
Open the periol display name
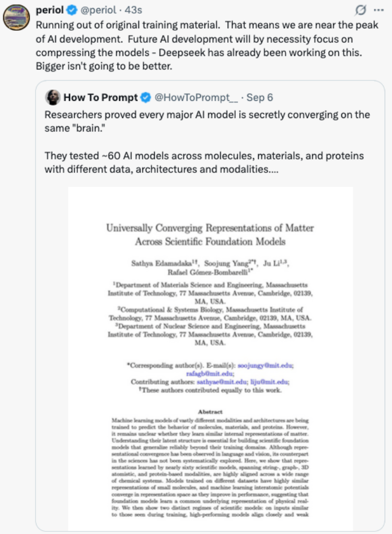pos(50,10)
